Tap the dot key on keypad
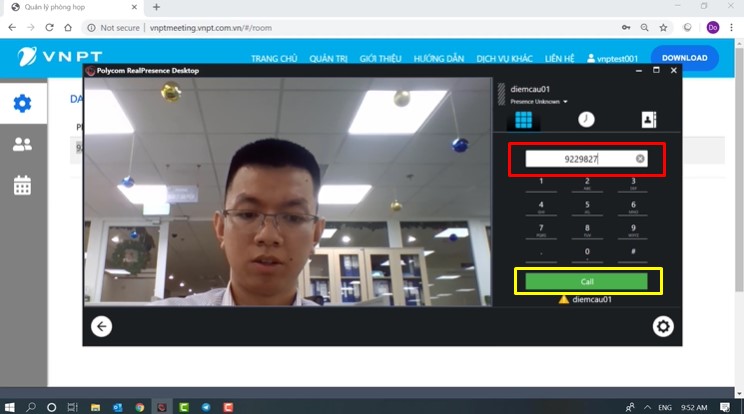Viewport: 744px width, 414px height. (x=541, y=254)
